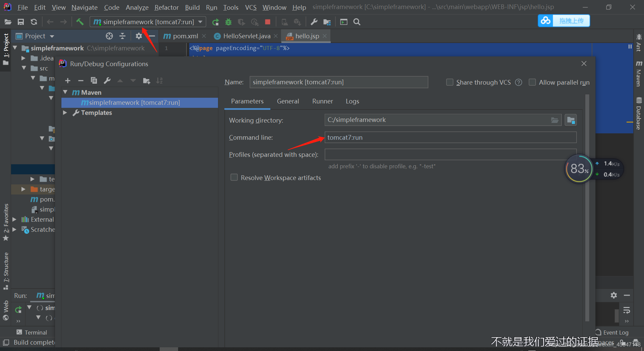Open the Structure tool window
The width and height of the screenshot is (644, 351).
coord(6,271)
